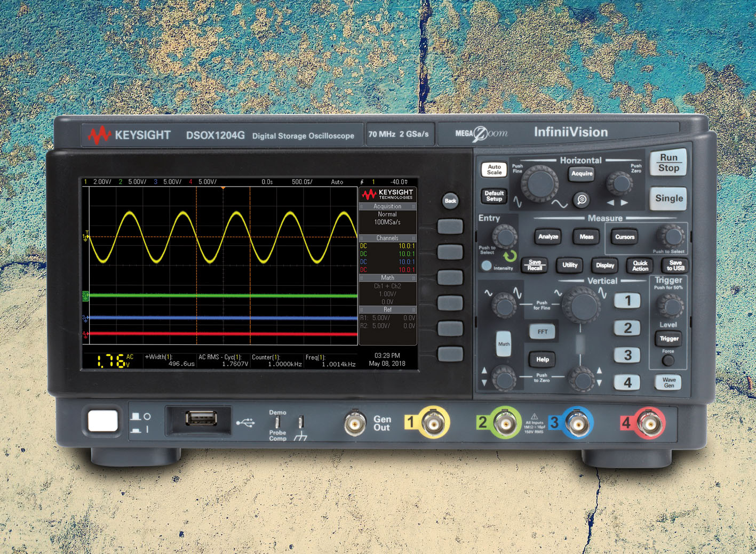This screenshot has width=756, height=554.
Task: Open the Save Recall menu
Action: tap(535, 265)
